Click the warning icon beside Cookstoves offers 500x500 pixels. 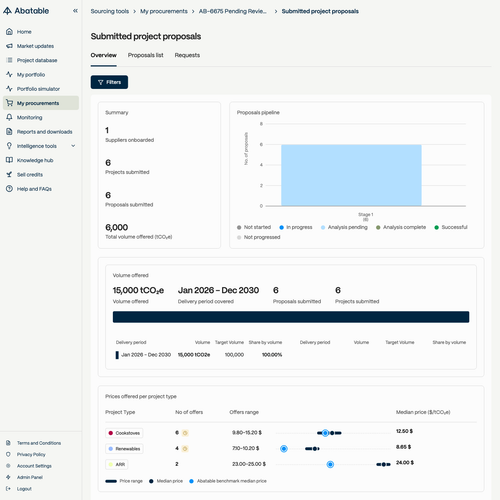click(185, 433)
